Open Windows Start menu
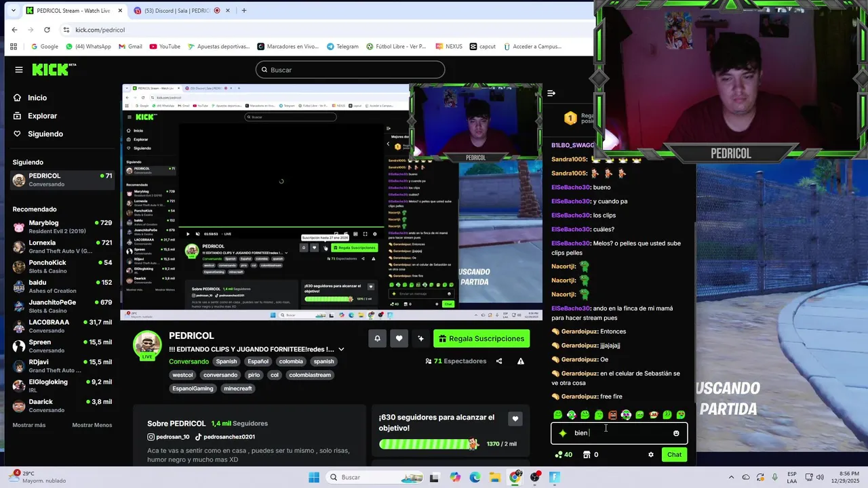This screenshot has width=868, height=488. [313, 477]
